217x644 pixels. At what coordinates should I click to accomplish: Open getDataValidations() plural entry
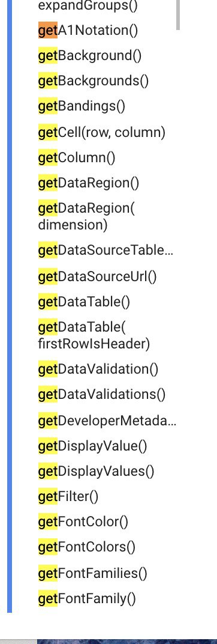(102, 394)
